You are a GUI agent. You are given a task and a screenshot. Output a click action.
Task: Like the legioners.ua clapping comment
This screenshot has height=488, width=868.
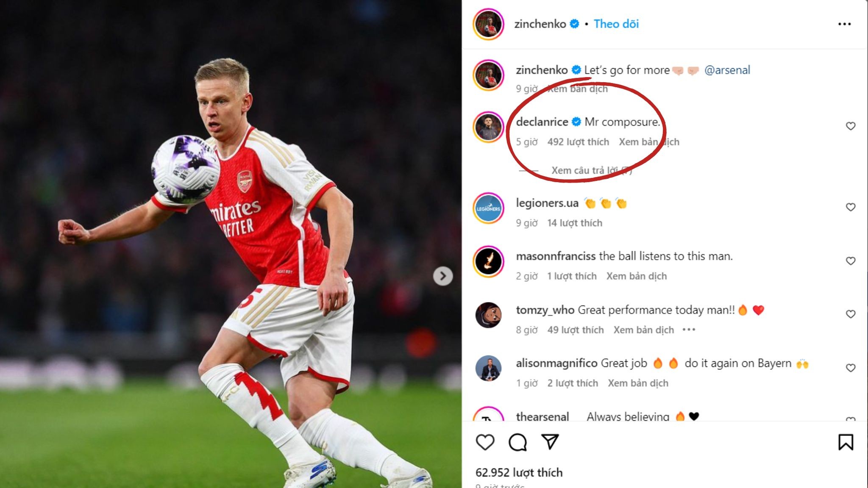click(x=850, y=207)
